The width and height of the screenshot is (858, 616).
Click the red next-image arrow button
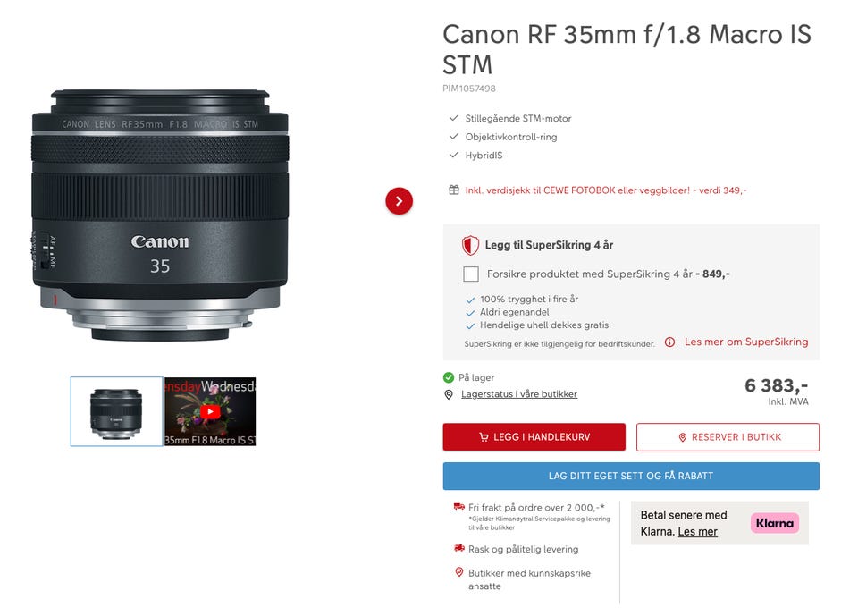click(399, 201)
